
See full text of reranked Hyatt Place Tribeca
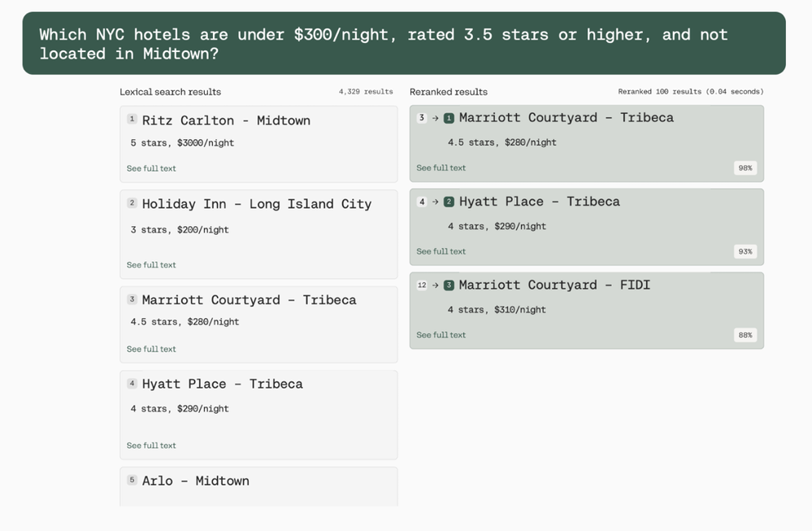pos(441,251)
